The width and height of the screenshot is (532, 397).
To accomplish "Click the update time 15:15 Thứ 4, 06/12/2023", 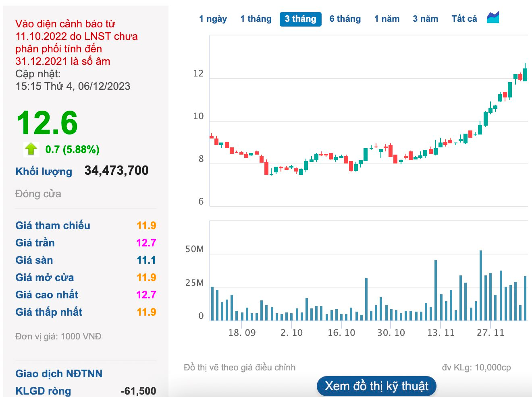I will (x=73, y=86).
